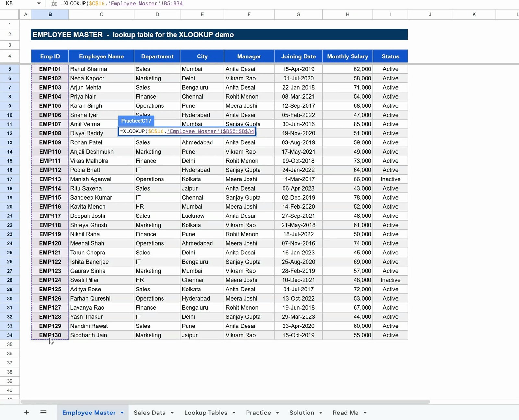Click Sanjay Gupta manager for Yash Thakur
This screenshot has height=420, width=519.
click(x=249, y=317)
